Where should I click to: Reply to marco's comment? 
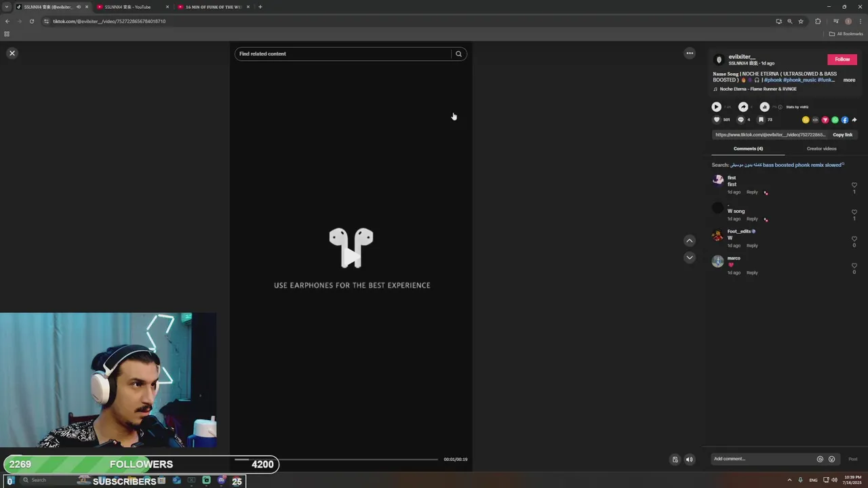752,272
